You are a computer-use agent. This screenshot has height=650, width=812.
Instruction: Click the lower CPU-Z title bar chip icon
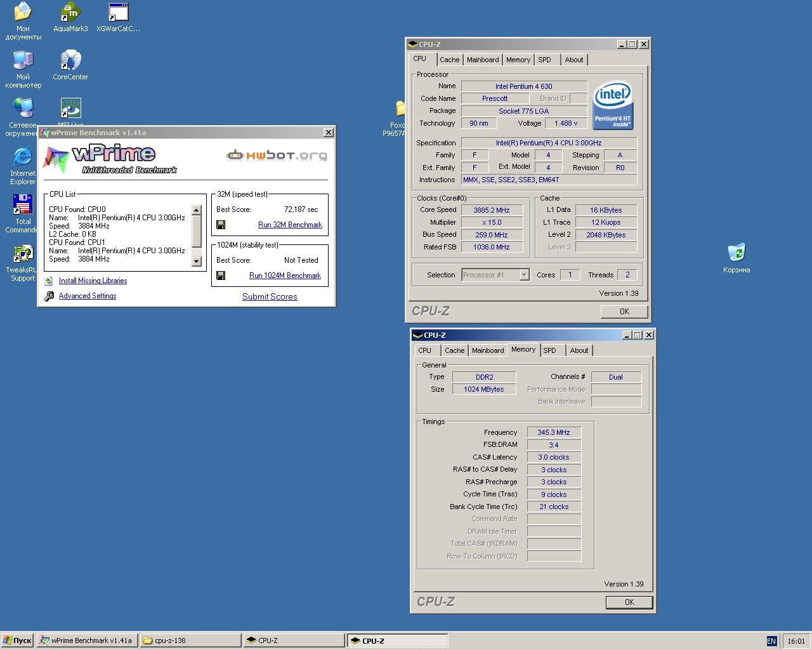417,335
